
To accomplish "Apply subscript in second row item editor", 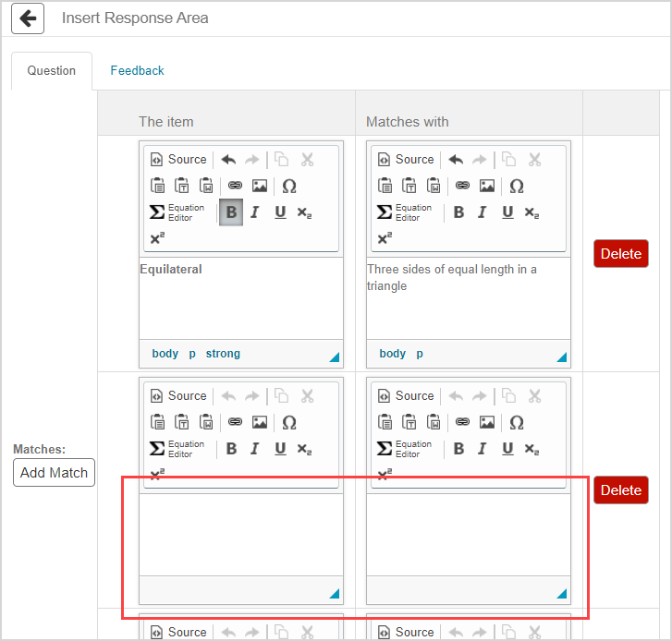I will [x=304, y=449].
